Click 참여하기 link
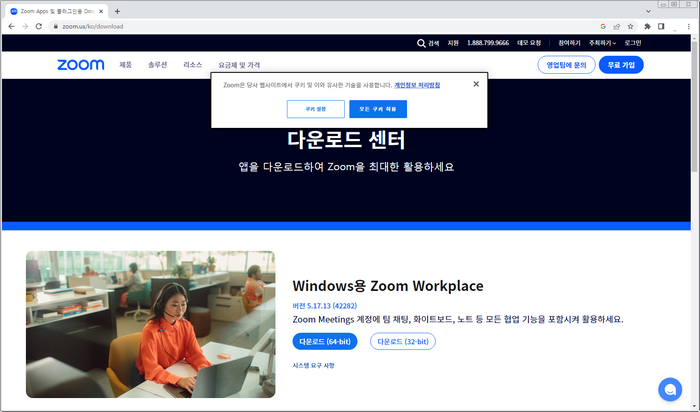700x412 pixels. [x=569, y=43]
